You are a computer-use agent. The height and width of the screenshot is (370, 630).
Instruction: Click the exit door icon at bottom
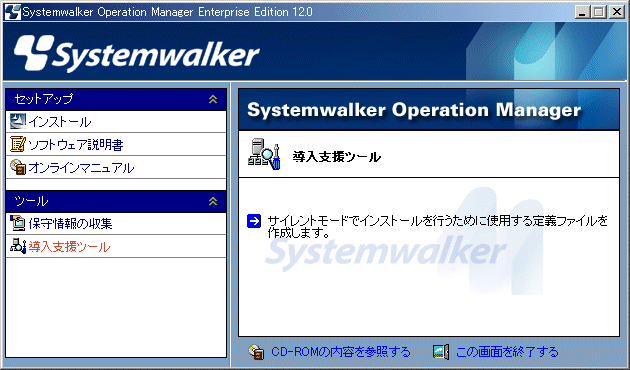(441, 352)
